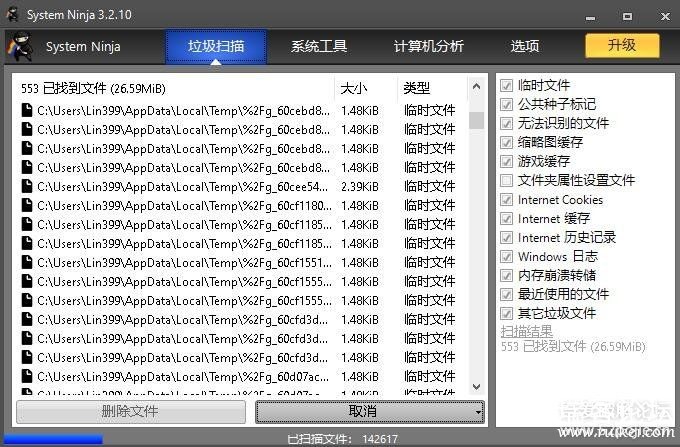
Task: Switch to the 系统工具 tab
Action: click(x=319, y=46)
